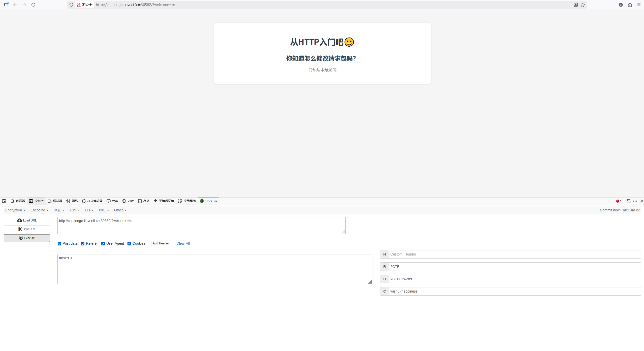Open the SQL dropdown menu

(59, 210)
